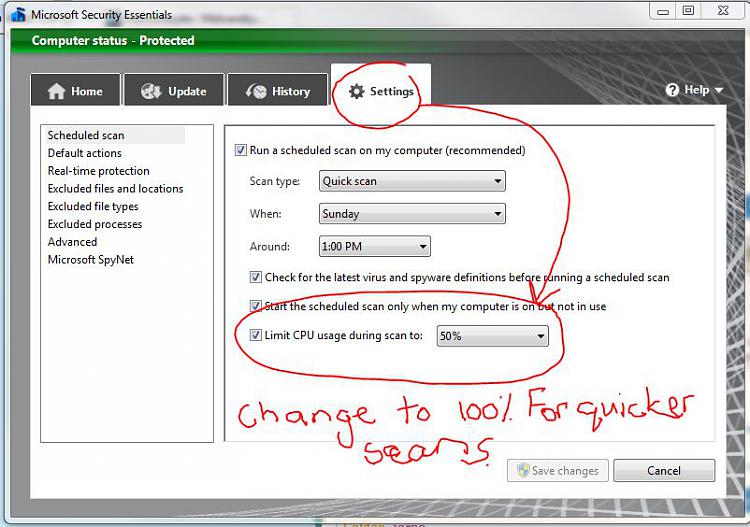This screenshot has height=527, width=750.
Task: Click the shield icon on Save changes
Action: pyautogui.click(x=523, y=470)
